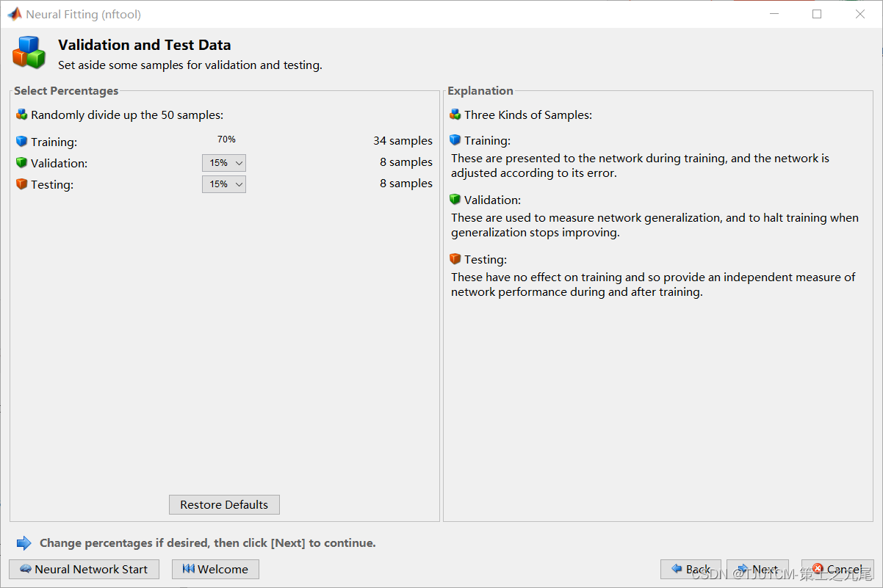Click the MATLAB logo in the title bar
Viewport: 883px width, 588px height.
(x=15, y=14)
